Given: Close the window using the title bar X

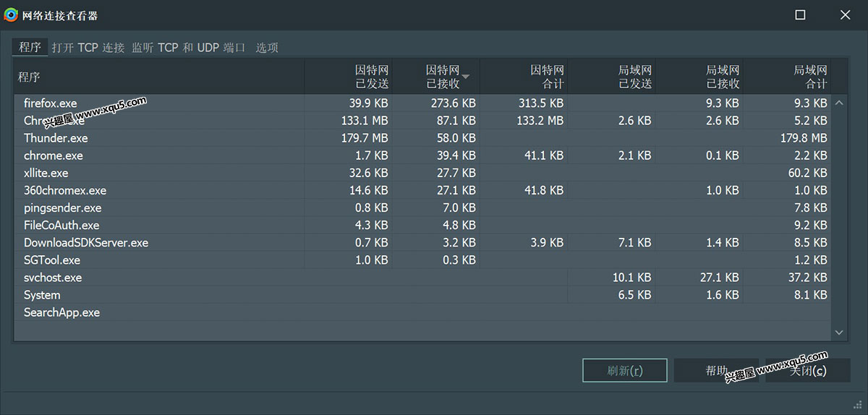Looking at the screenshot, I should point(844,14).
